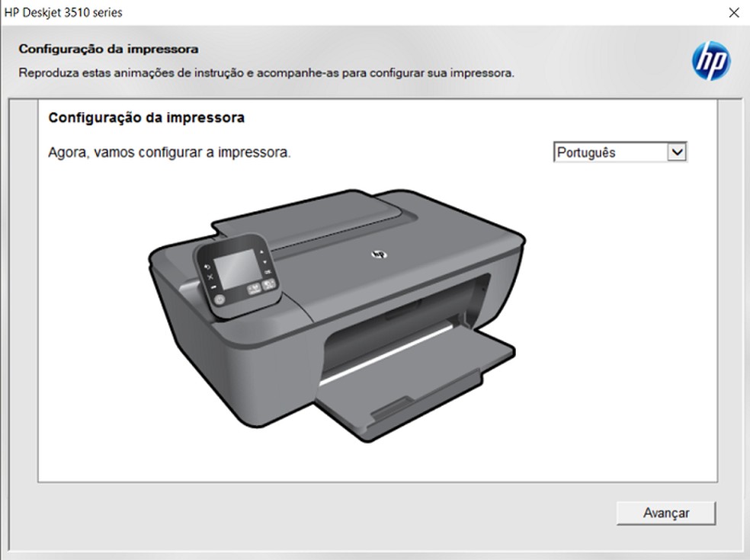This screenshot has height=560, width=750.
Task: Tap the printer's LCD display screen
Action: [234, 266]
